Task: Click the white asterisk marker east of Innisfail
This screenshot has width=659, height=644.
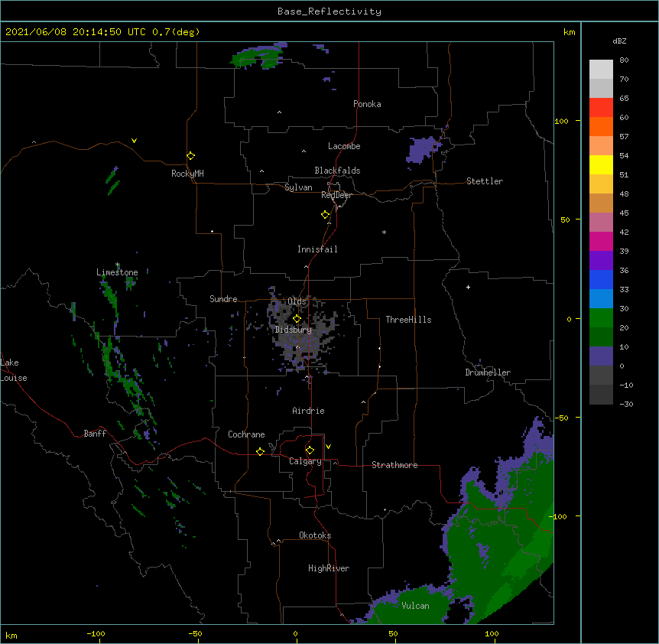Action: pyautogui.click(x=384, y=232)
